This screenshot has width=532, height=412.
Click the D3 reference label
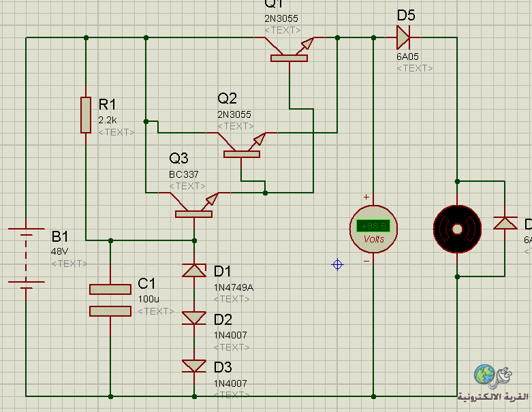[223, 367]
